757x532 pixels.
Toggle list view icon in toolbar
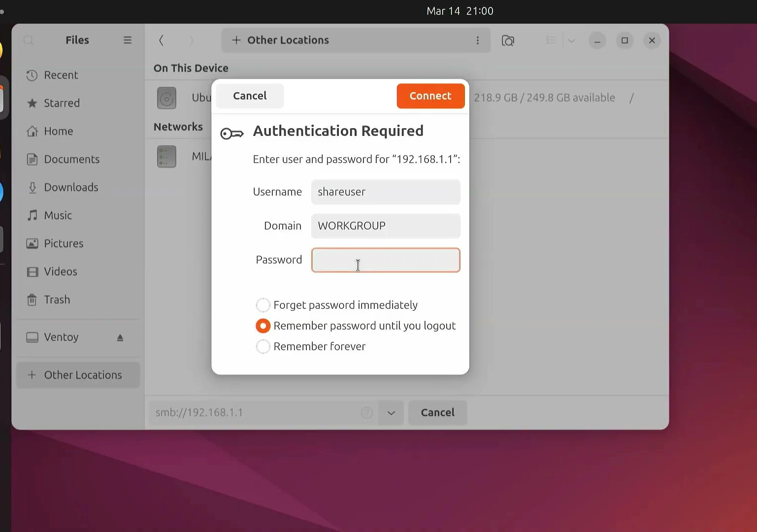click(551, 40)
